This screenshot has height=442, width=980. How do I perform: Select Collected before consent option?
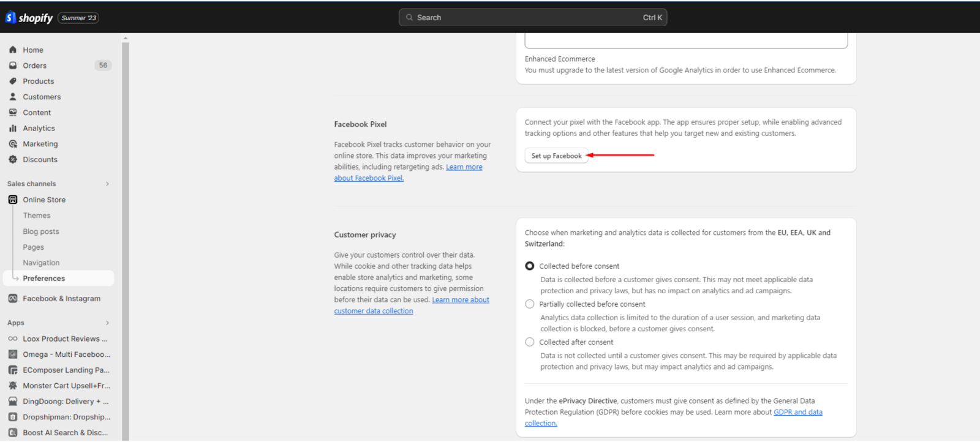530,266
